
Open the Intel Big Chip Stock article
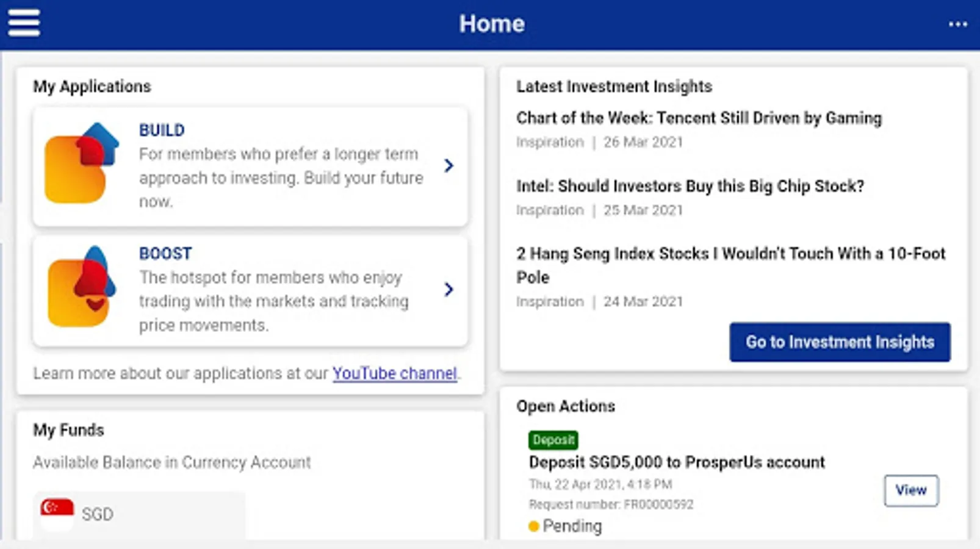(x=690, y=186)
